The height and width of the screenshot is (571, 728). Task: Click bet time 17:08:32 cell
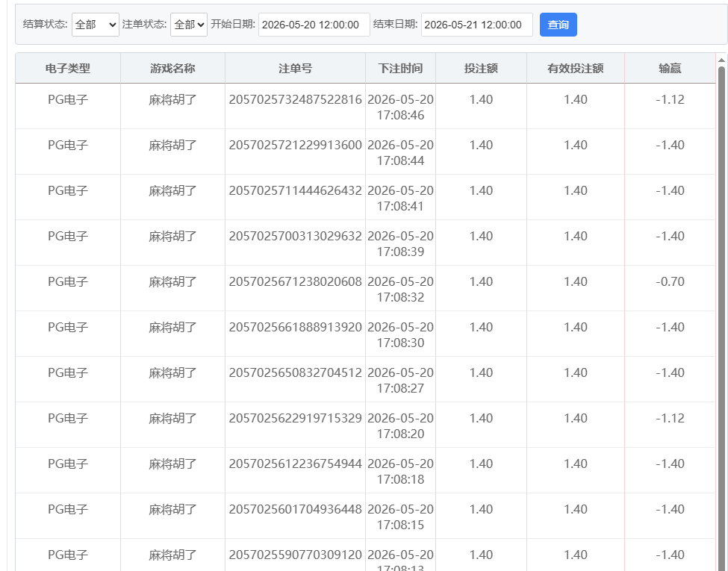coord(400,289)
